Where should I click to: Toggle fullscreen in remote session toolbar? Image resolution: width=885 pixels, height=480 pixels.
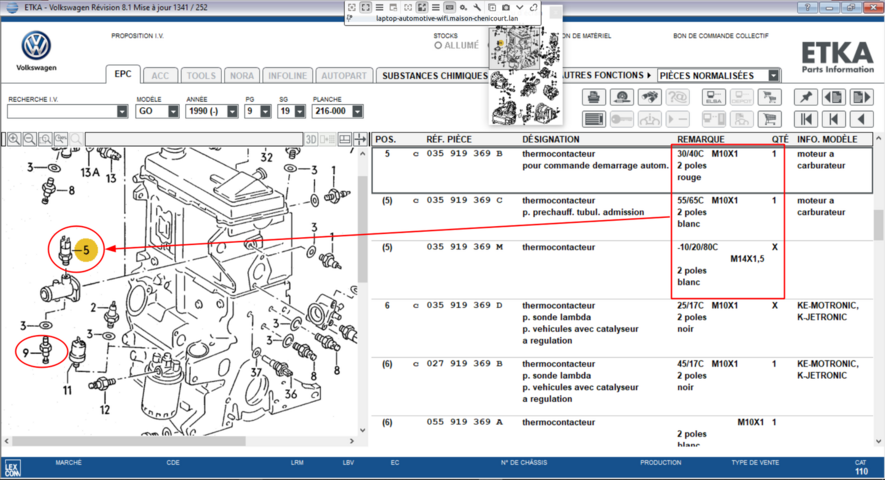[366, 7]
